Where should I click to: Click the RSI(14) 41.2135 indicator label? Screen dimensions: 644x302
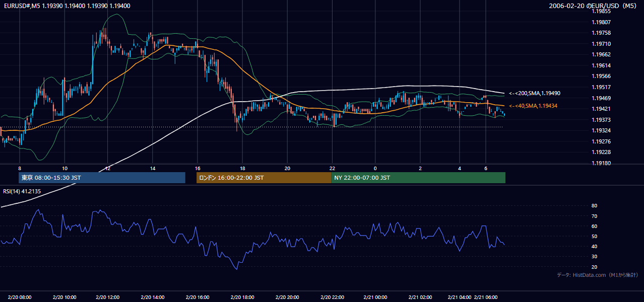[x=22, y=191]
